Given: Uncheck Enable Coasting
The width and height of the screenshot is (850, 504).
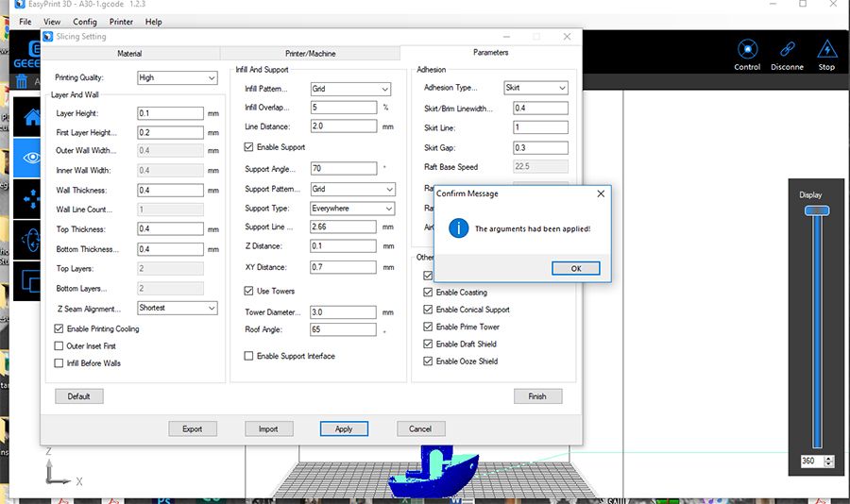Looking at the screenshot, I should click(428, 292).
